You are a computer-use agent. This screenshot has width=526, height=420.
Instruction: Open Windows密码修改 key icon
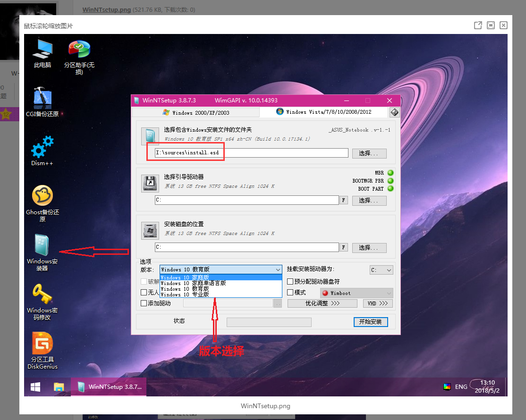pyautogui.click(x=42, y=294)
